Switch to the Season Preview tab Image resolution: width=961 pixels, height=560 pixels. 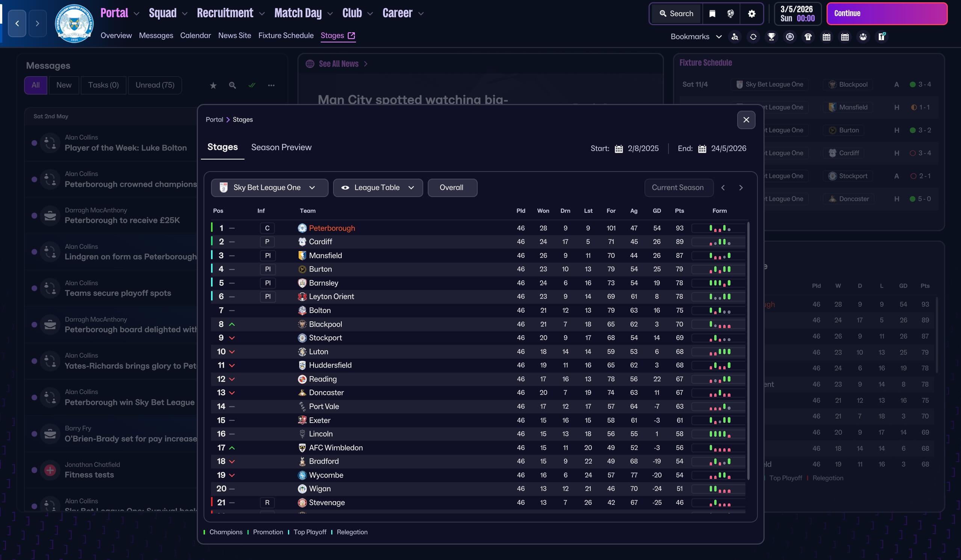click(281, 148)
